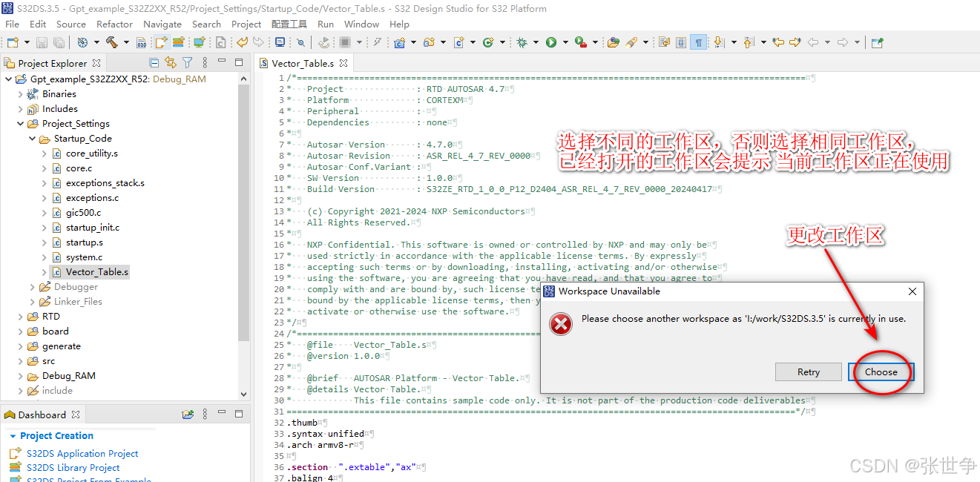Click the Run with external tools icon
Screen dimensions: 980x482
[x=581, y=42]
